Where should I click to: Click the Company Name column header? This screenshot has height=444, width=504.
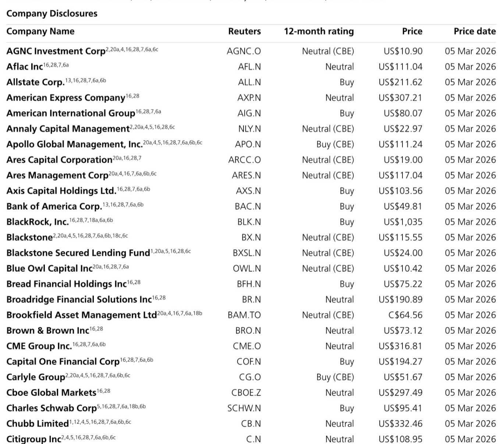coord(40,31)
